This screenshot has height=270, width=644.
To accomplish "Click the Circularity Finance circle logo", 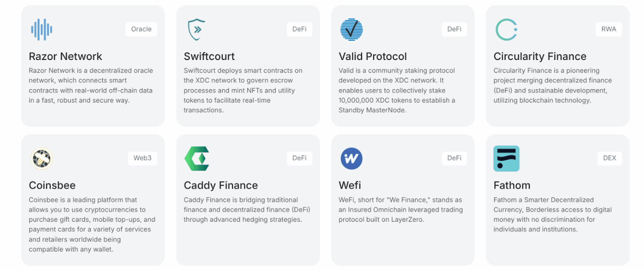I will [506, 29].
